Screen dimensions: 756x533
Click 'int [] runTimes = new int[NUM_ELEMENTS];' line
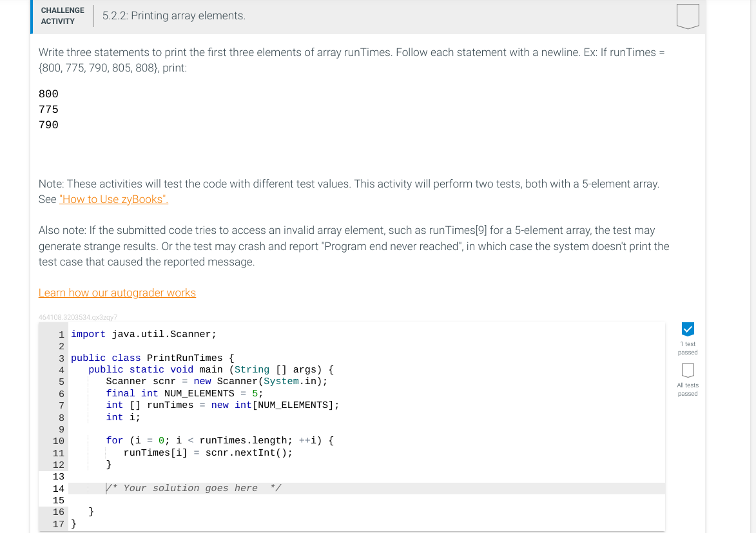(x=222, y=405)
